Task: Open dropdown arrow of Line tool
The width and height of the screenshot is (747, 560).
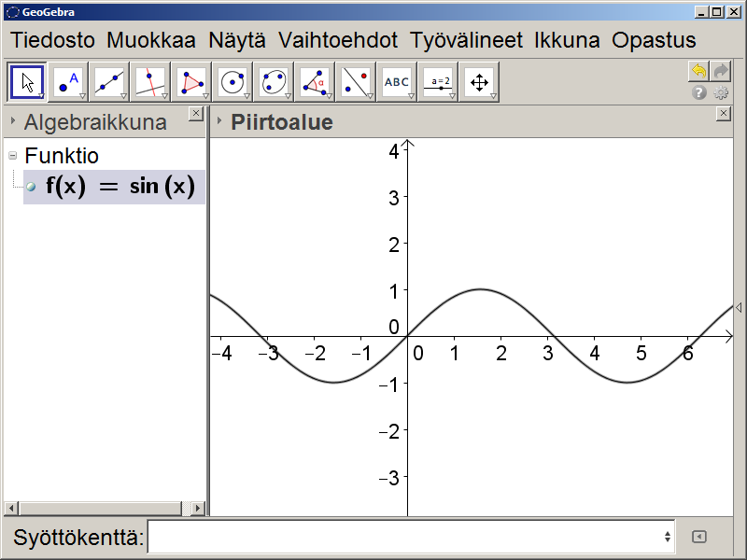Action: coord(123,96)
